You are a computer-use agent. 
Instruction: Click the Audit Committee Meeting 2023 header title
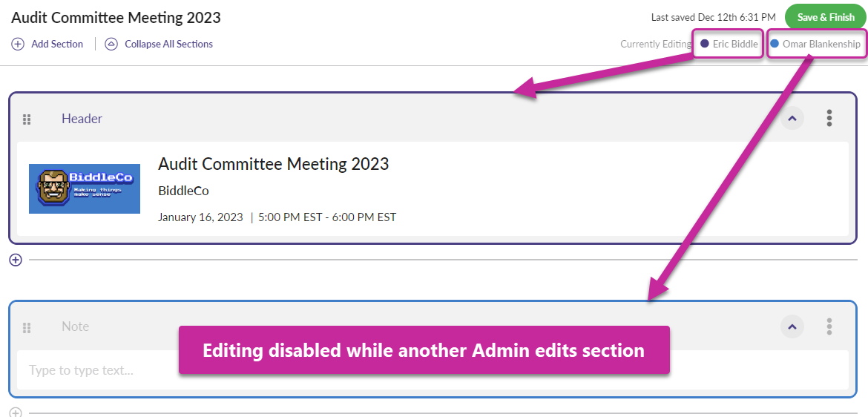(x=273, y=164)
